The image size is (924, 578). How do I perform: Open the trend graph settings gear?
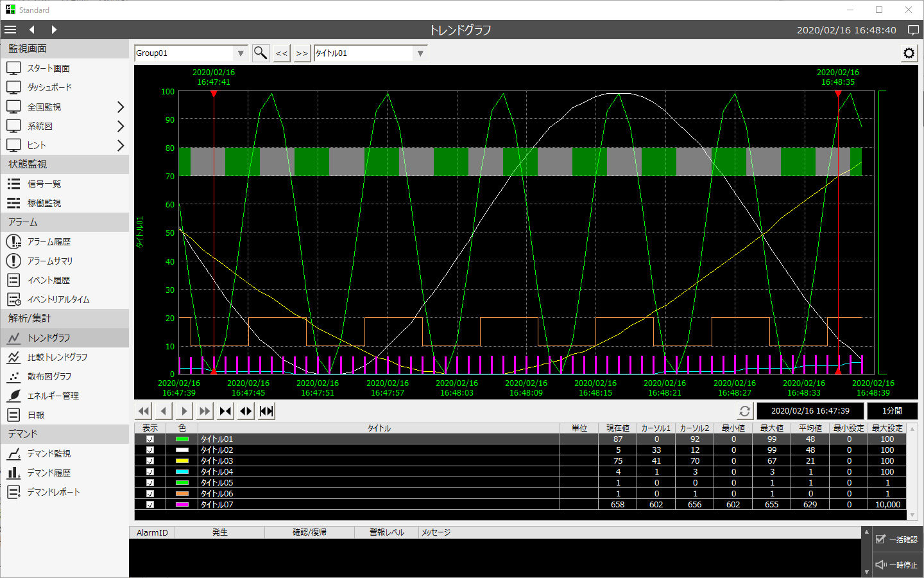(x=909, y=53)
